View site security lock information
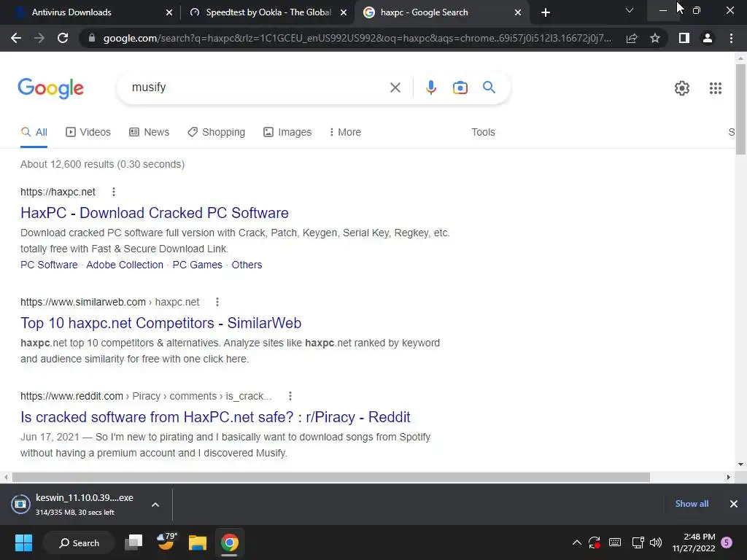 [x=91, y=38]
